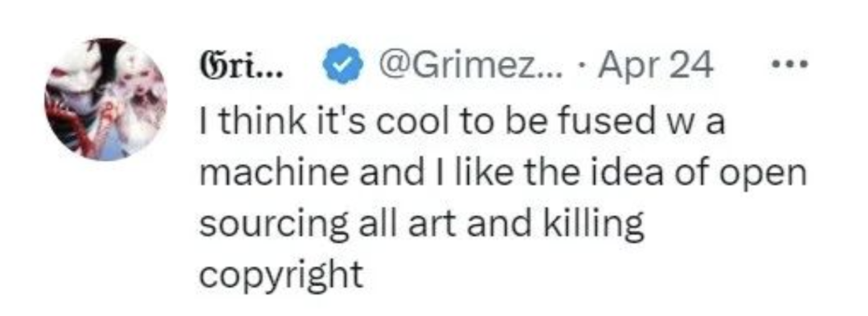The image size is (868, 316).
Task: Click the gothic display name "Gri..."
Action: 240,65
